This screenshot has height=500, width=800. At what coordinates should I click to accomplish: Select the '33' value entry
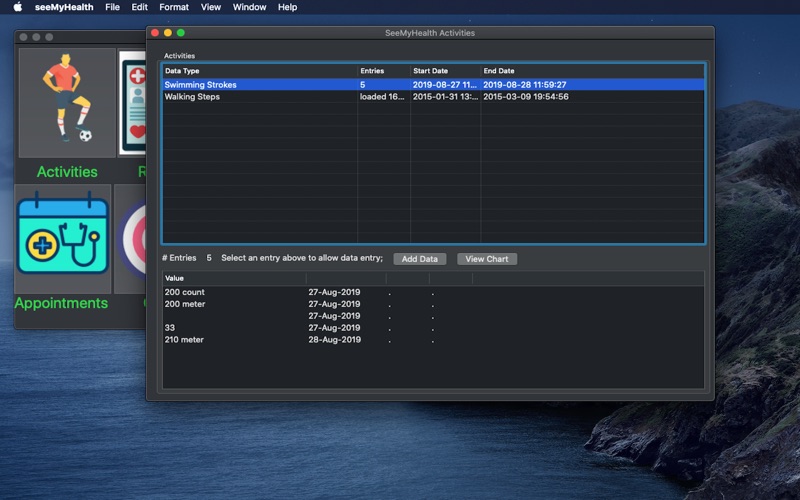[x=169, y=328]
